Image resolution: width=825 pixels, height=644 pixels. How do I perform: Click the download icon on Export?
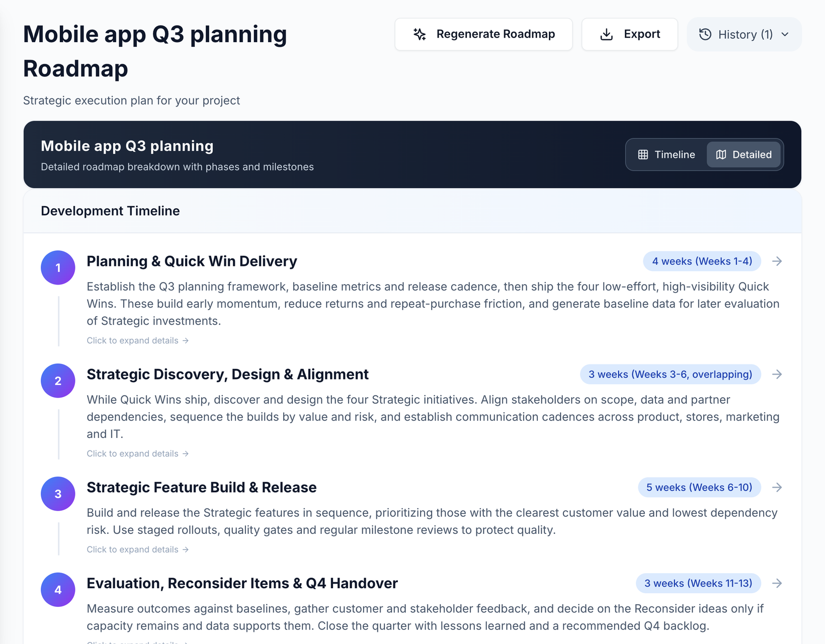(607, 34)
